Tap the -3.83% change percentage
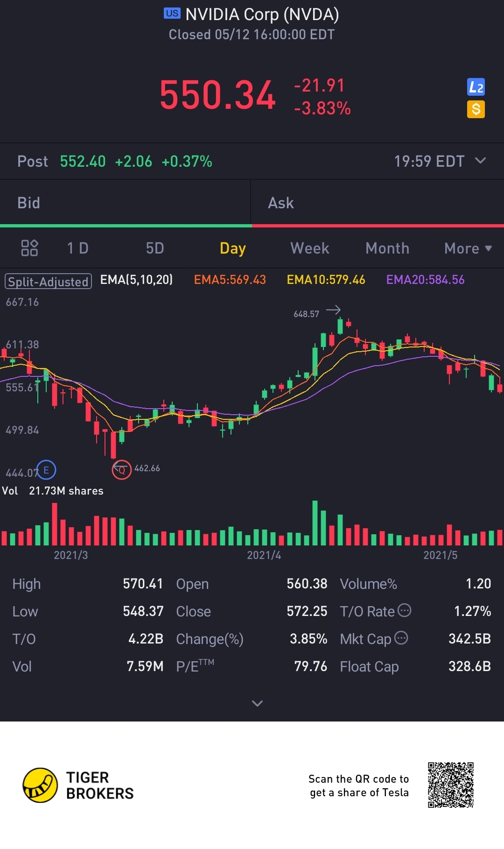This screenshot has width=504, height=849. (x=322, y=108)
